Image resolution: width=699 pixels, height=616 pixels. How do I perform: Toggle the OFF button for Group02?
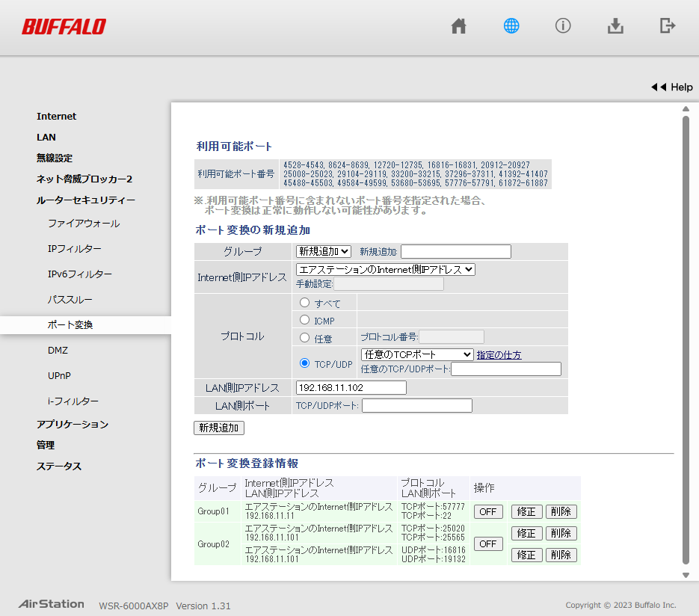pyautogui.click(x=488, y=543)
